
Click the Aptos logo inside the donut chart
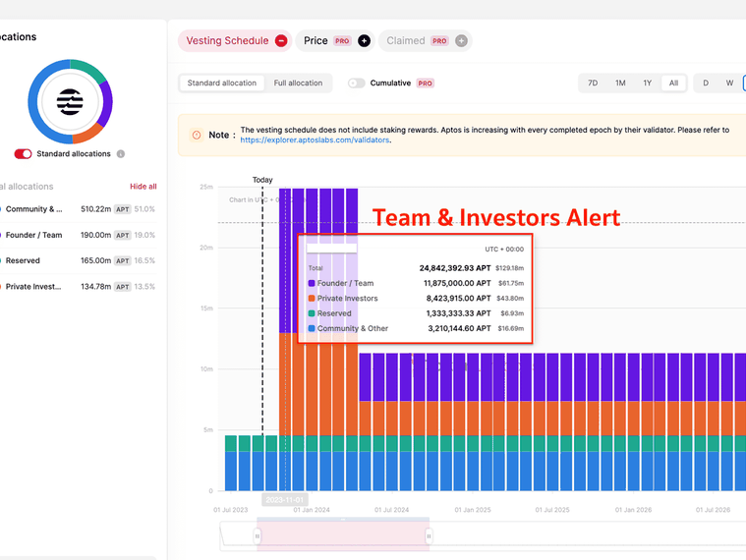pos(70,101)
